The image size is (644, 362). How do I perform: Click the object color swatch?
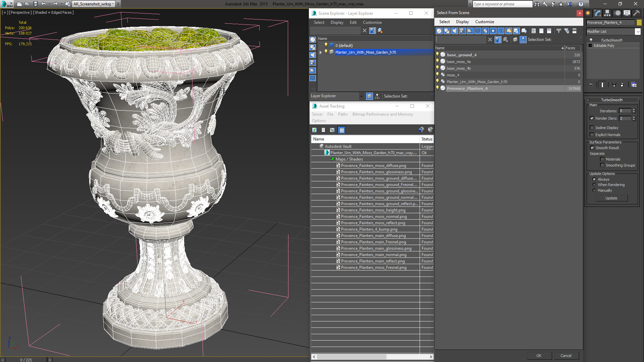pyautogui.click(x=639, y=22)
